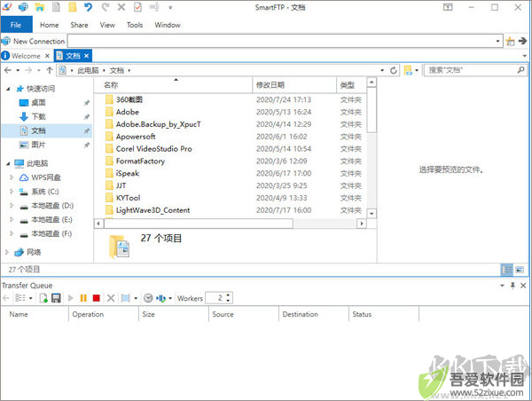Click the New Connection globe icon in quick access toolbar
This screenshot has width=532, height=401.
(x=23, y=7)
